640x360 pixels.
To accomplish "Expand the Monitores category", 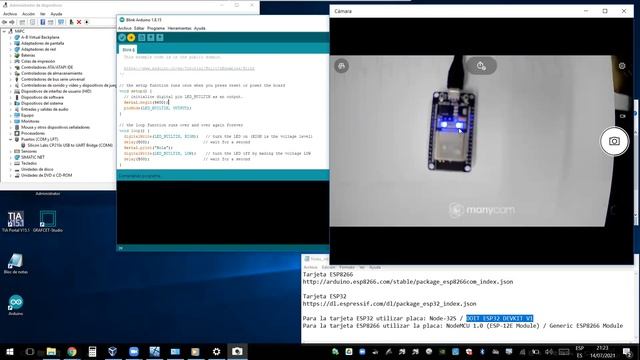I will tap(11, 121).
